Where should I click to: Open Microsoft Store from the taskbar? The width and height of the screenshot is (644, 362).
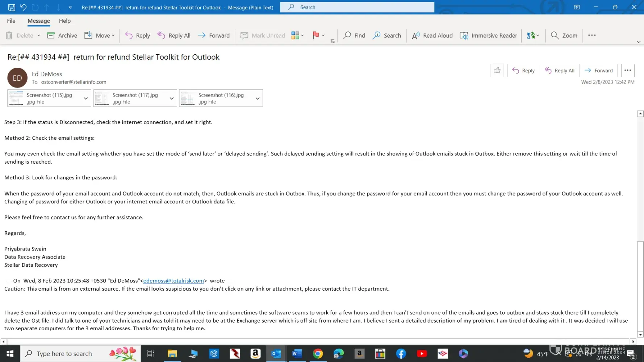(380, 354)
